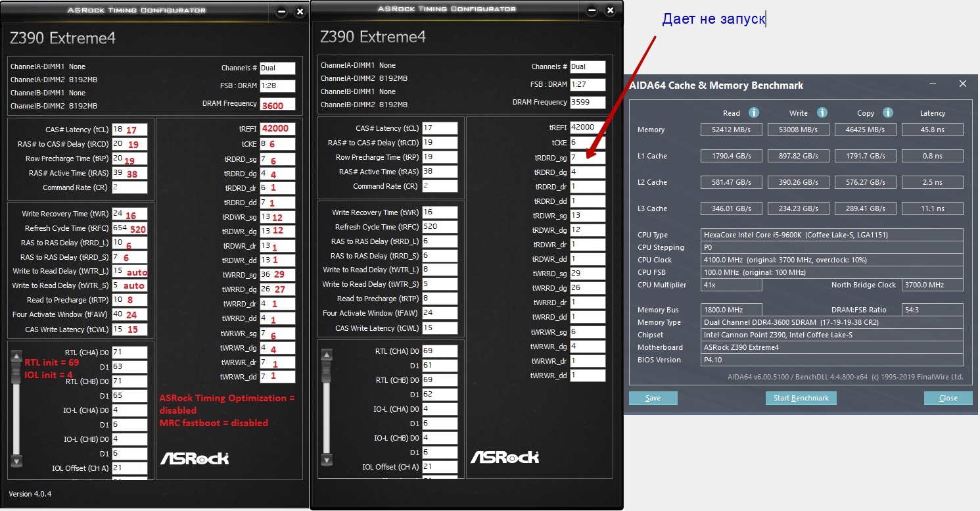
Task: Click scroll-down arrow in right Timing Configurator
Action: 327,460
